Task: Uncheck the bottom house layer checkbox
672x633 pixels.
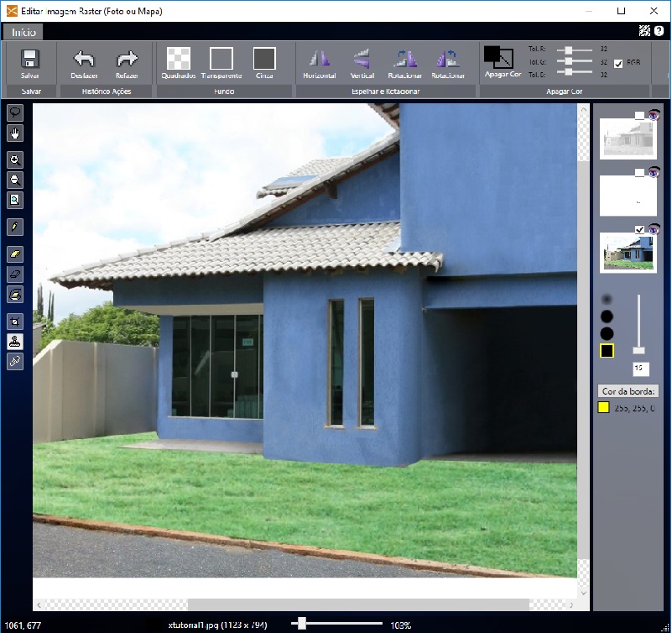Action: [639, 230]
